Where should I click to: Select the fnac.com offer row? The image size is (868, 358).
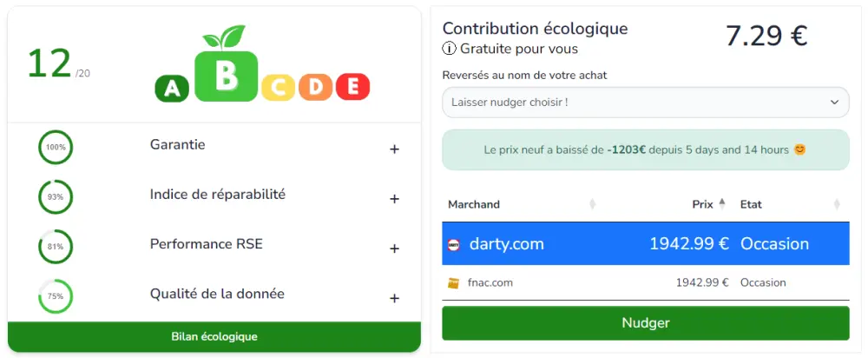(x=645, y=282)
